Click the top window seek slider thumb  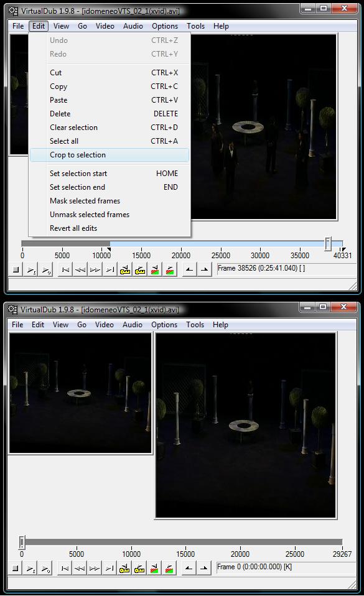(x=328, y=244)
